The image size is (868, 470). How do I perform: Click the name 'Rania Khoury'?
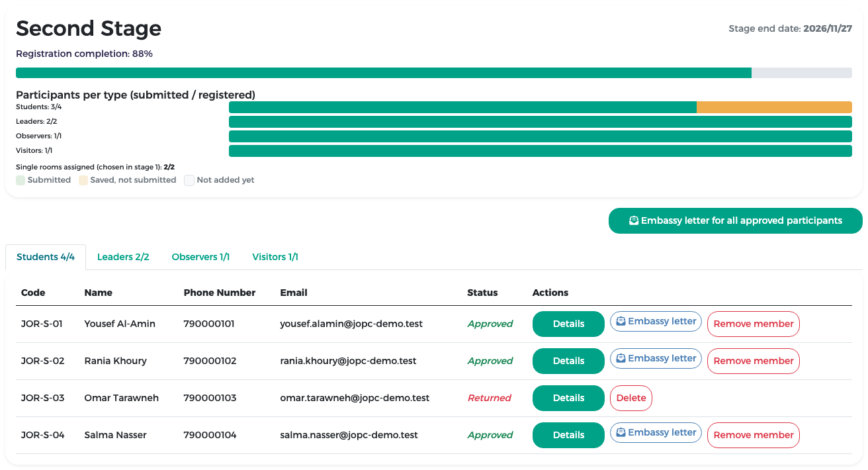[116, 361]
